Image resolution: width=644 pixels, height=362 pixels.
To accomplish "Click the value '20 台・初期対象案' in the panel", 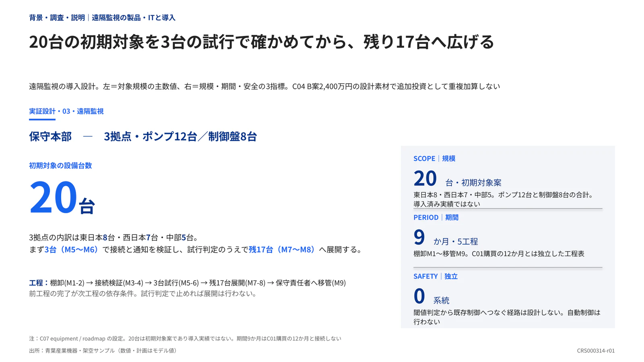I will 457,179.
